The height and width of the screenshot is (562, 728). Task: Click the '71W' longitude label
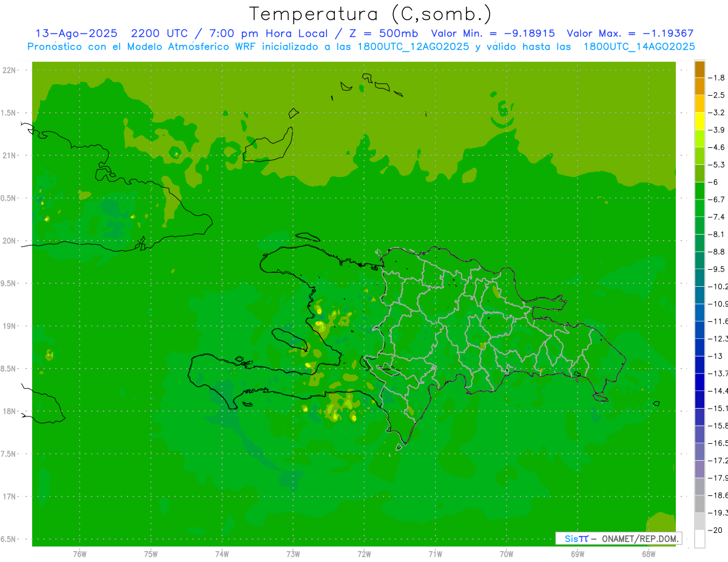[435, 554]
